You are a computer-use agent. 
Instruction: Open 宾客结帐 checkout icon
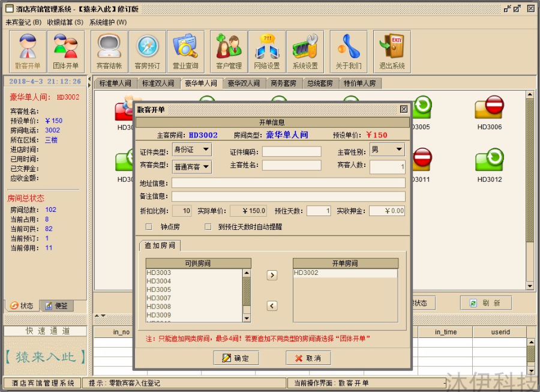[x=109, y=52]
